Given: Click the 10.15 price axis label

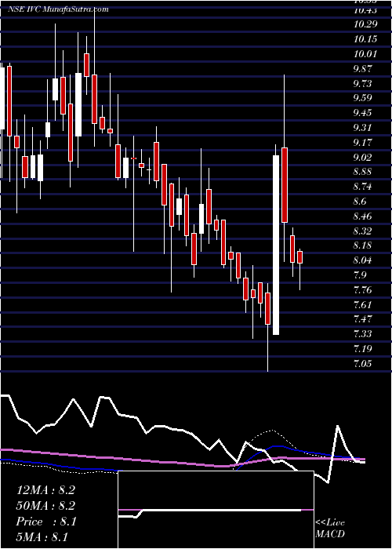Looking at the screenshot, I should [365, 39].
